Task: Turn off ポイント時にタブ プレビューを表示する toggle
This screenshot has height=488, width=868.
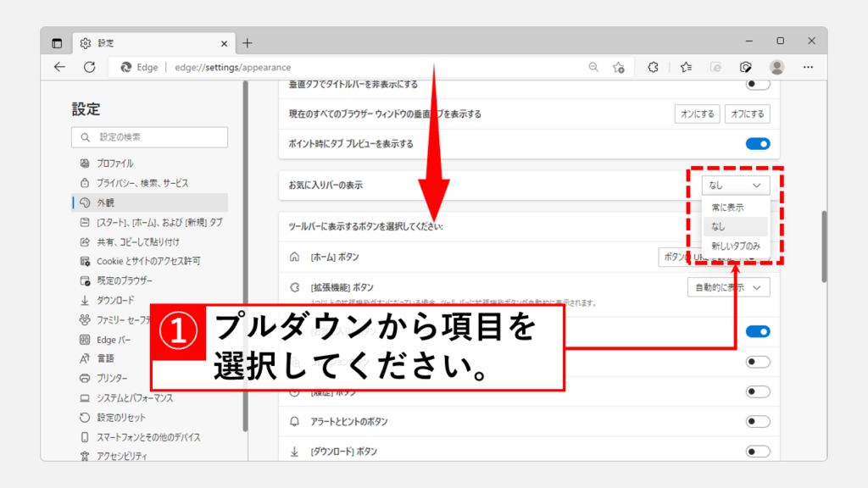Action: pos(757,144)
